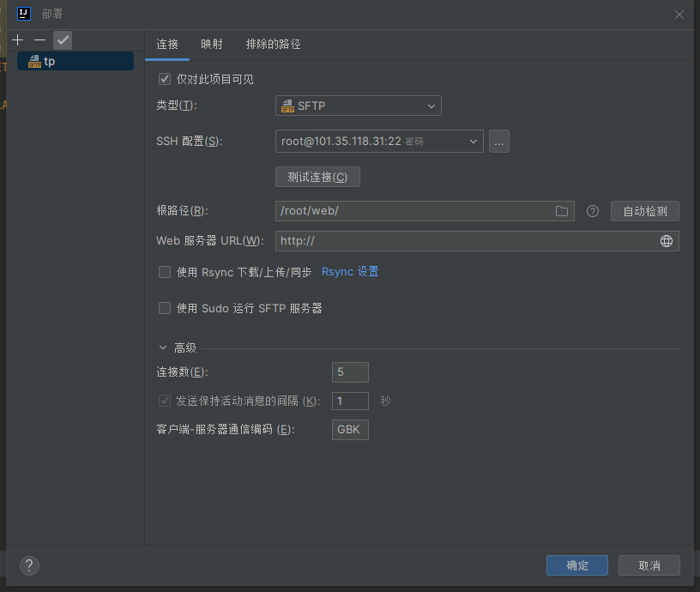
Task: Cancel with the 取消 button
Action: 649,565
